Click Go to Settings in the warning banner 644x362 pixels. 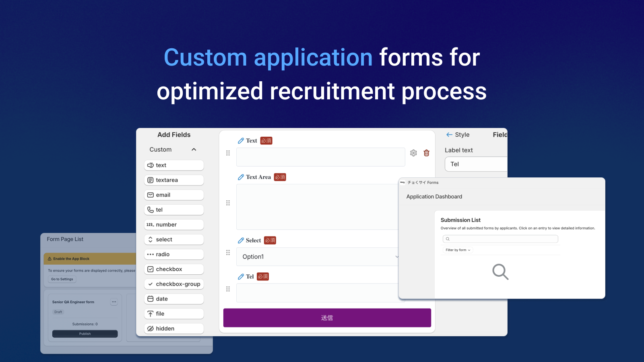click(62, 279)
